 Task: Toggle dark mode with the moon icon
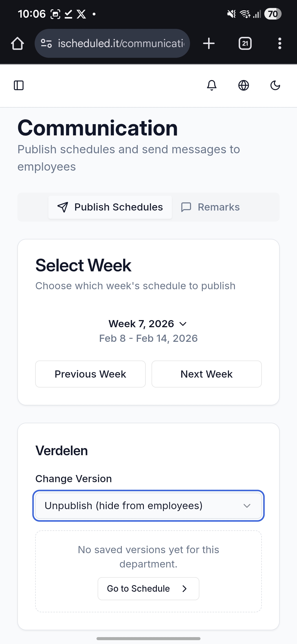pyautogui.click(x=275, y=86)
